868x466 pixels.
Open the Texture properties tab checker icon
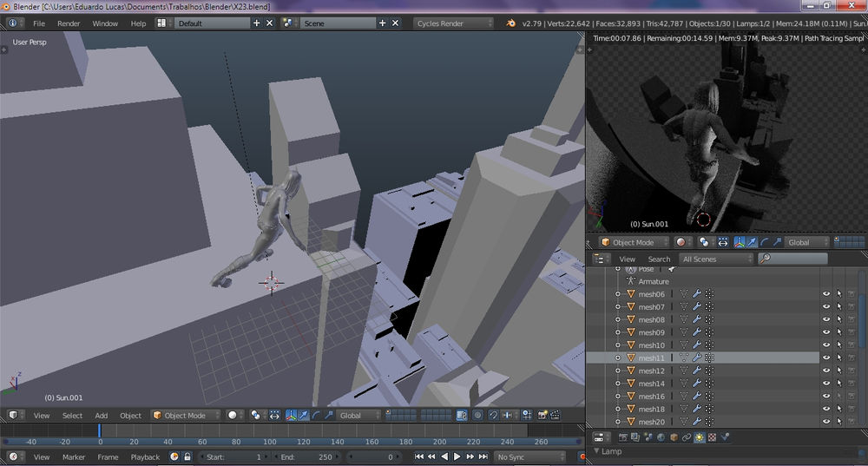click(x=713, y=436)
